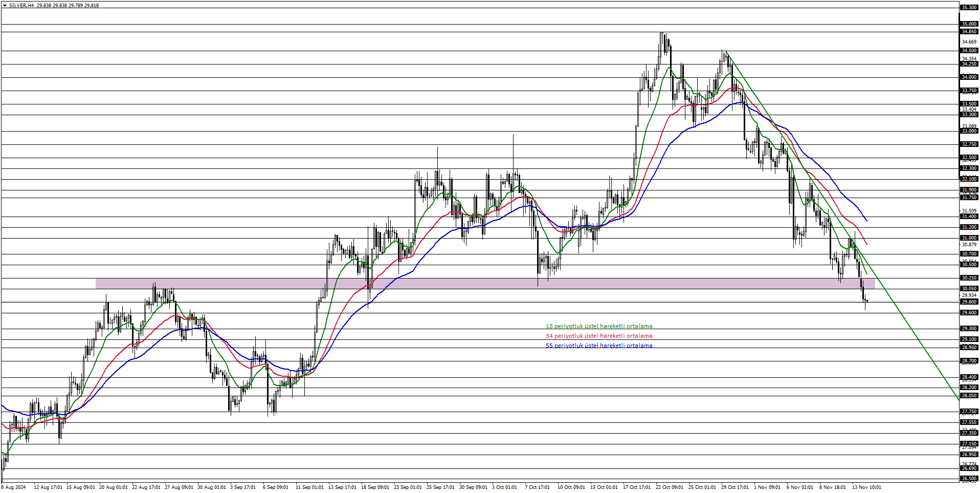This screenshot has width=980, height=493.
Task: Click the 33.000 price level label
Action: pos(969,131)
